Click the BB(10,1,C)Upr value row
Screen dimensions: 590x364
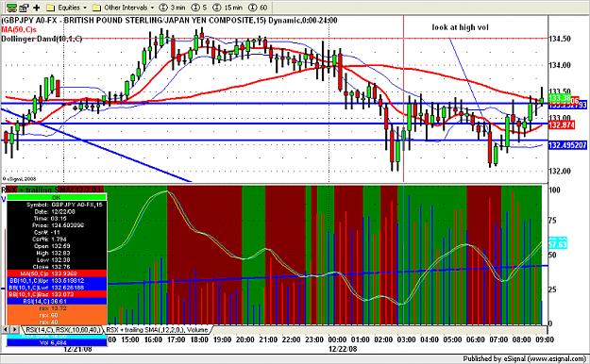tap(57, 280)
